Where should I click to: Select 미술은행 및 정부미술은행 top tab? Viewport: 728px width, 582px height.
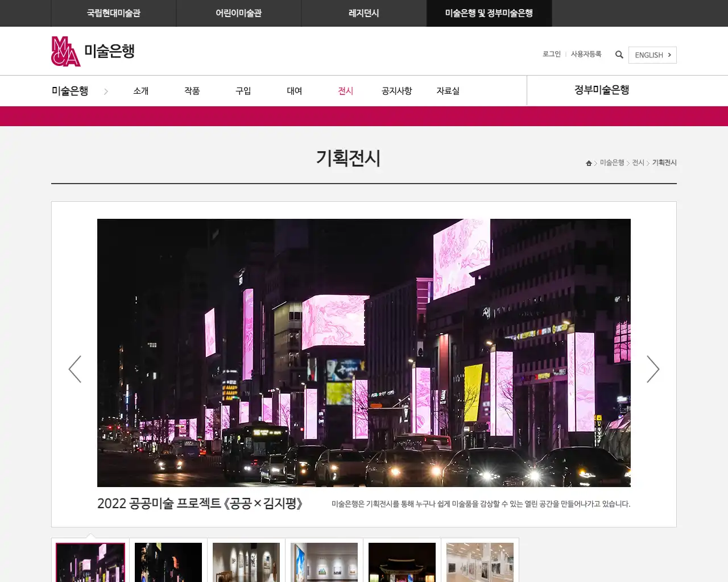click(489, 13)
